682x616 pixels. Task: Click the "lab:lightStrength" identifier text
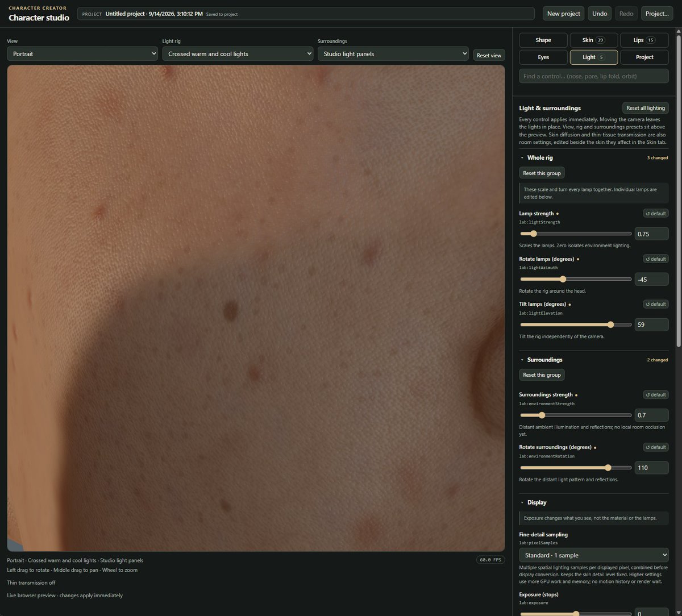pyautogui.click(x=539, y=222)
